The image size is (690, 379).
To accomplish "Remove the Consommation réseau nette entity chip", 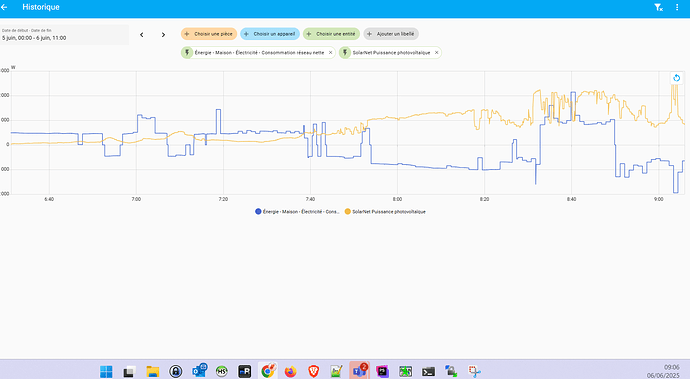I will (x=330, y=52).
